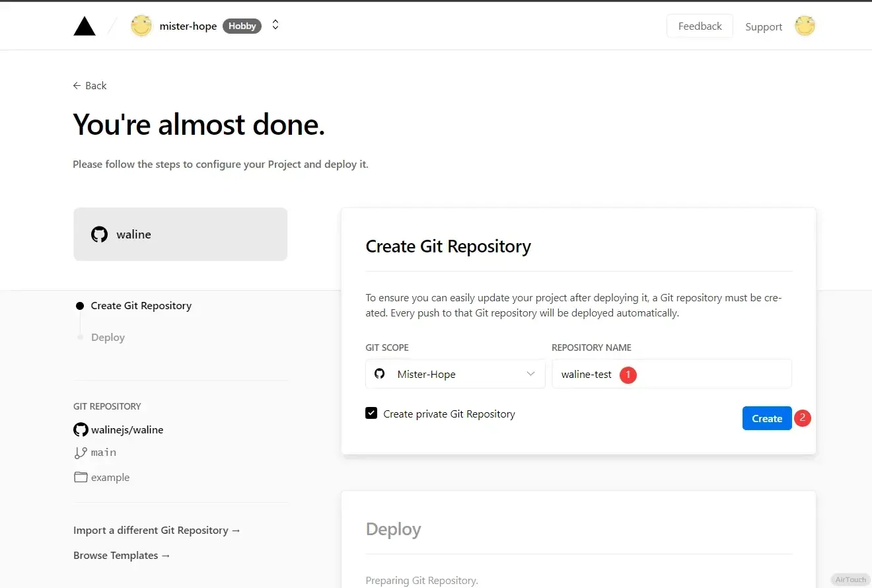Click the mister-hope team avatar
This screenshot has height=588, width=872.
[x=141, y=26]
